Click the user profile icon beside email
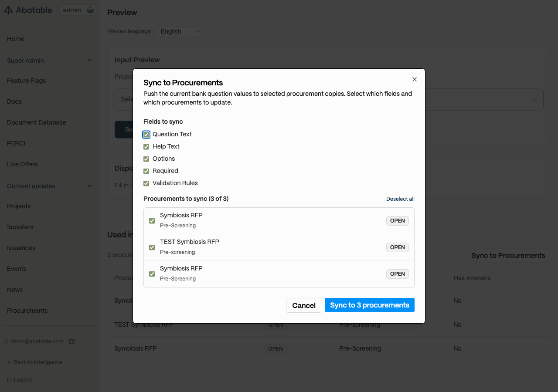 pos(6,341)
